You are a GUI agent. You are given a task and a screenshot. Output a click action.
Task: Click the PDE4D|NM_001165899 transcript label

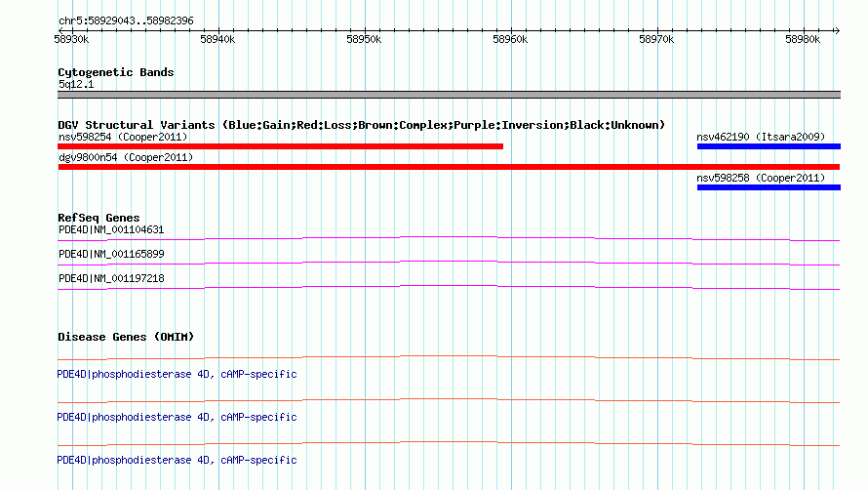click(111, 254)
